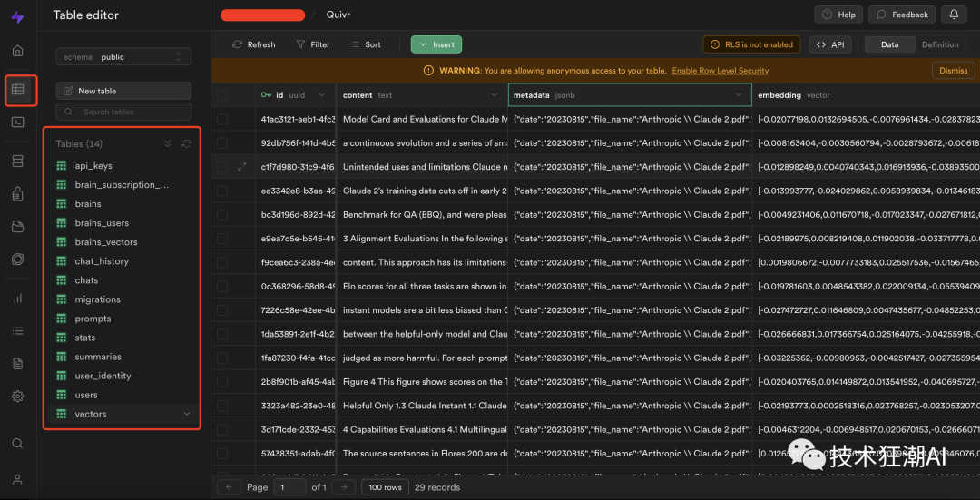980x500 pixels.
Task: Click content cell starting 'Benchmark for QA (BBQ)'
Action: pyautogui.click(x=423, y=214)
